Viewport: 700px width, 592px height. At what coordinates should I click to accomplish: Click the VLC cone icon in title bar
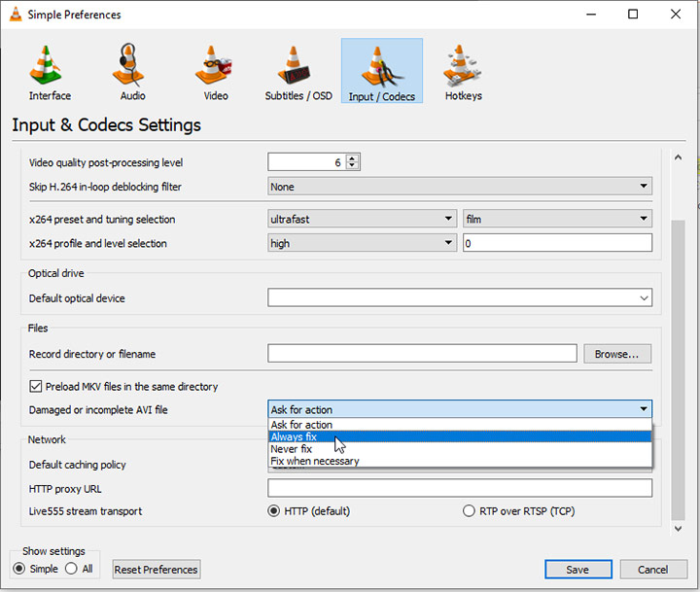click(15, 15)
